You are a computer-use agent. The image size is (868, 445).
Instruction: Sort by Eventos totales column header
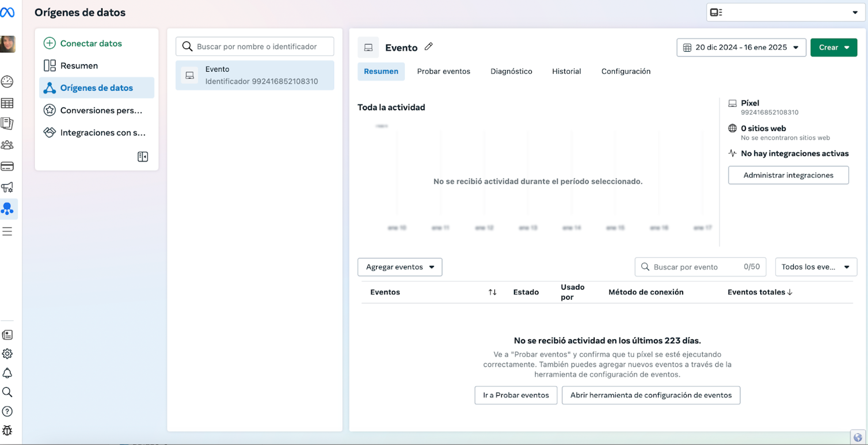tap(760, 292)
